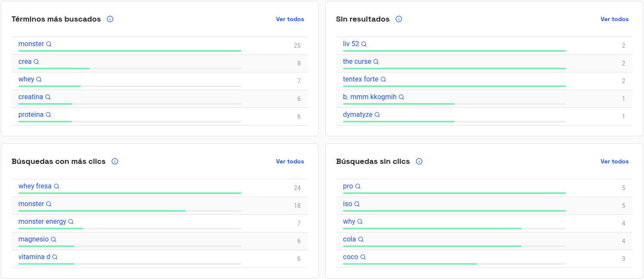Click the count 18 in the clics card
This screenshot has height=279, width=644.
pyautogui.click(x=297, y=206)
